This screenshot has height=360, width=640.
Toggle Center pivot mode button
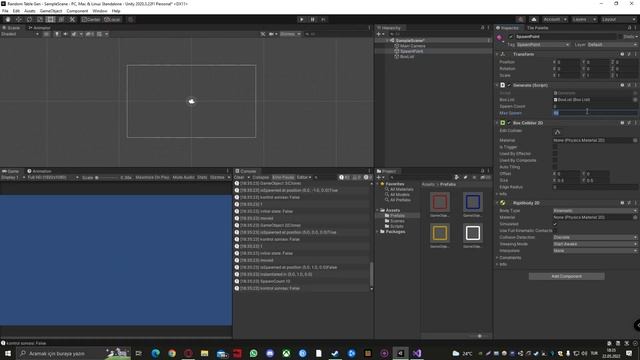click(91, 19)
